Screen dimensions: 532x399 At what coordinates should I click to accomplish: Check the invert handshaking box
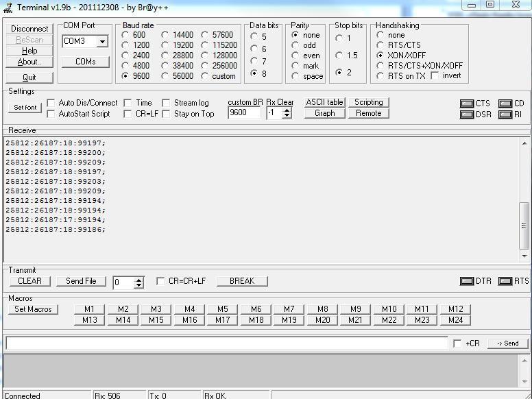click(435, 75)
